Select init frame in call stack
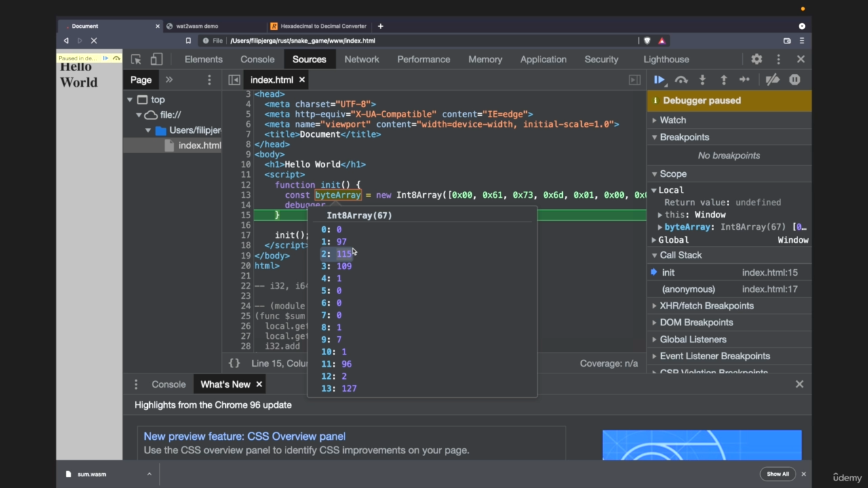The image size is (868, 488). pyautogui.click(x=729, y=272)
